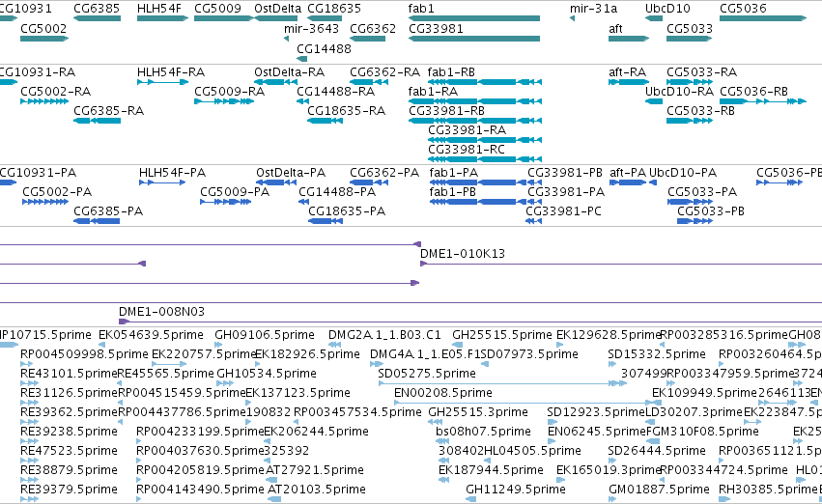The height and width of the screenshot is (504, 822).
Task: Select the fab1 gene bar
Action: tap(474, 18)
